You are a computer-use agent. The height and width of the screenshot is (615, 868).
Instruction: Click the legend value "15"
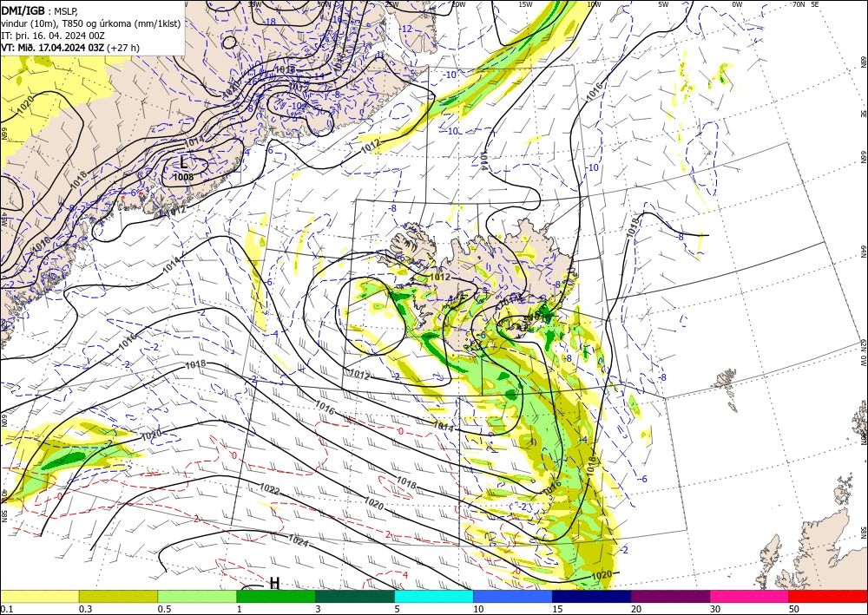pyautogui.click(x=557, y=609)
